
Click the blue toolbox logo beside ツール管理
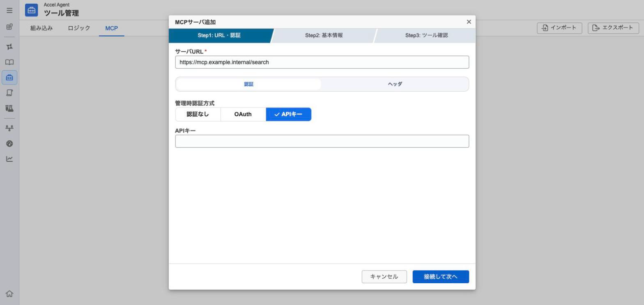click(x=31, y=10)
